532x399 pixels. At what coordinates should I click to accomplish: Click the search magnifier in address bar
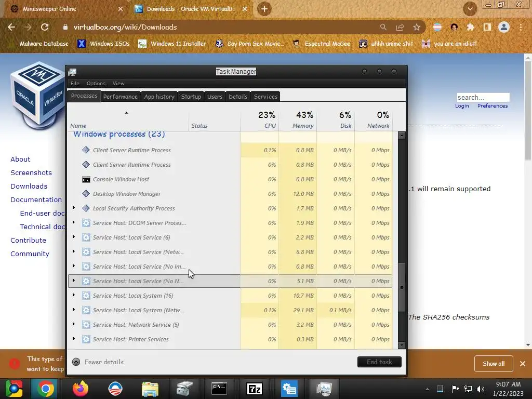[x=383, y=27]
